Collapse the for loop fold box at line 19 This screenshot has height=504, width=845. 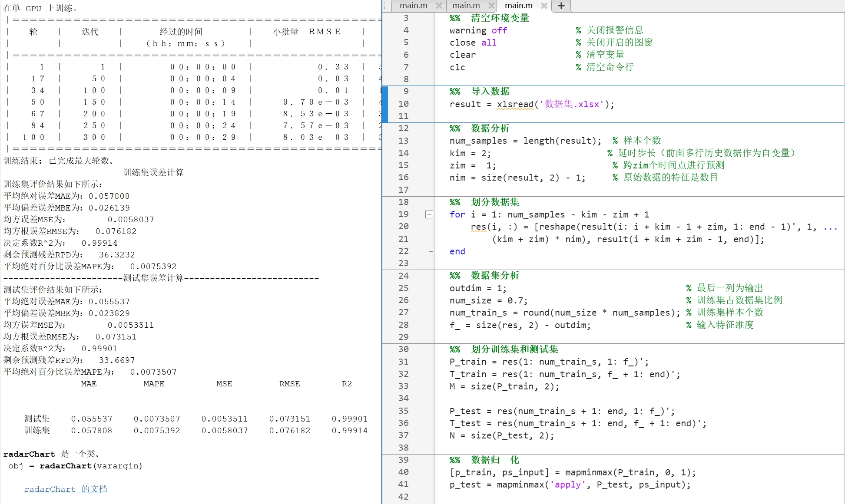click(429, 214)
